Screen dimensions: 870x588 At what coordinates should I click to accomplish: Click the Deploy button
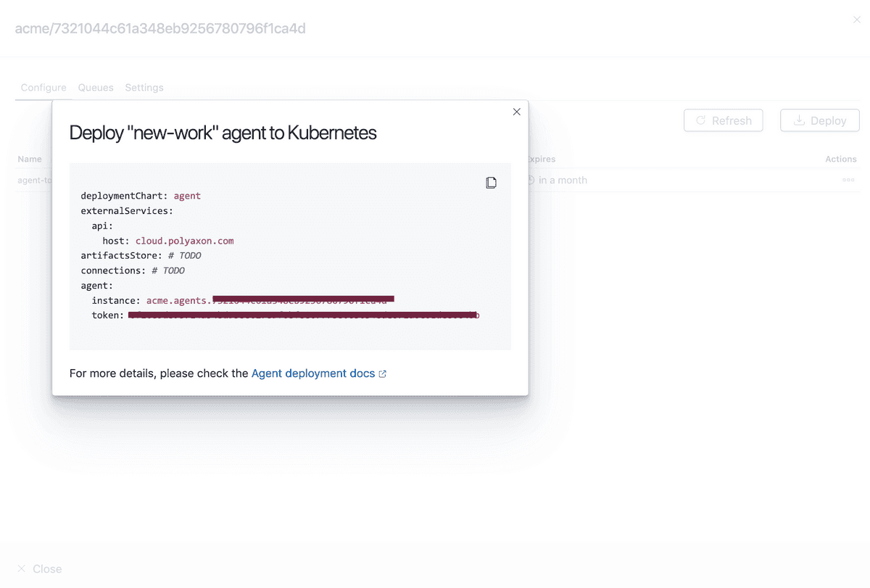pos(820,120)
